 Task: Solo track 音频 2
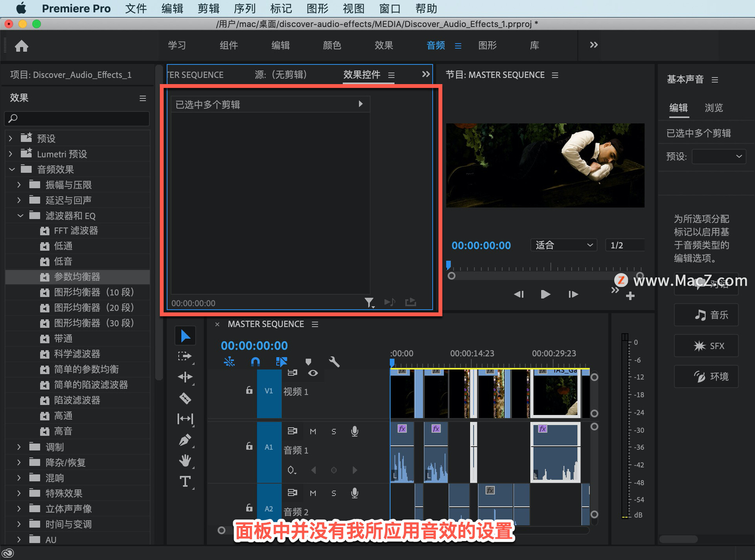334,493
